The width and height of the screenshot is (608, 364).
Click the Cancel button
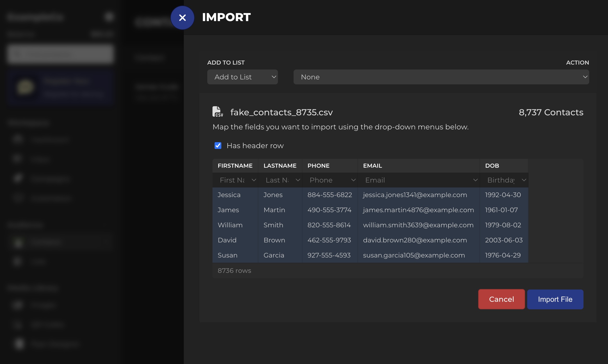tap(501, 299)
